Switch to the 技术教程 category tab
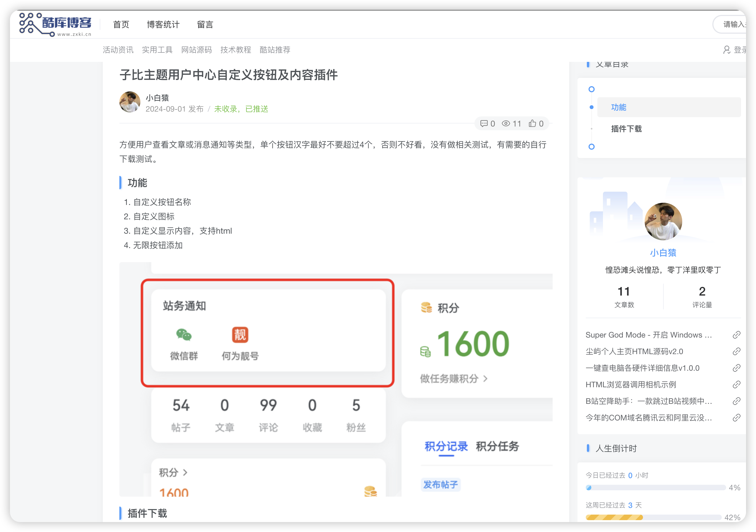 (235, 50)
